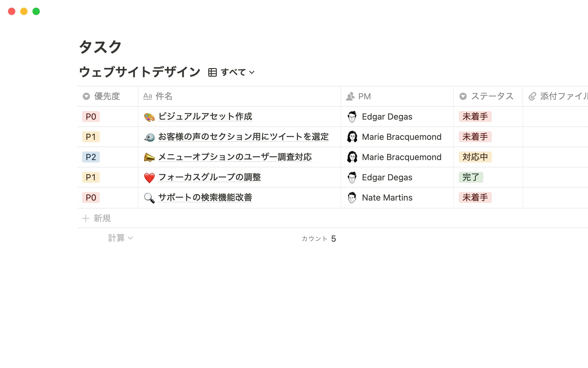The width and height of the screenshot is (588, 368).
Task: Click the palette emoji icon
Action: click(149, 117)
